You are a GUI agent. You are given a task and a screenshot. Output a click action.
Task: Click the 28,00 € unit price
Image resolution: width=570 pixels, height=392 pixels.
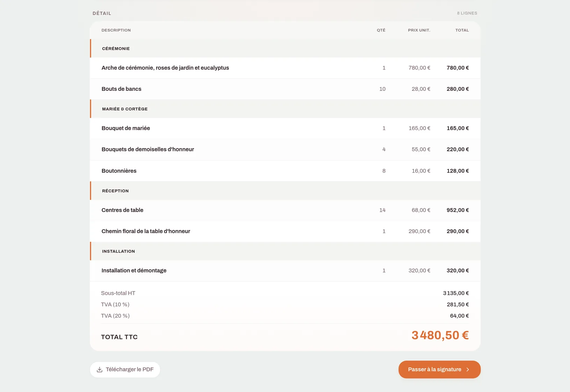coord(421,89)
